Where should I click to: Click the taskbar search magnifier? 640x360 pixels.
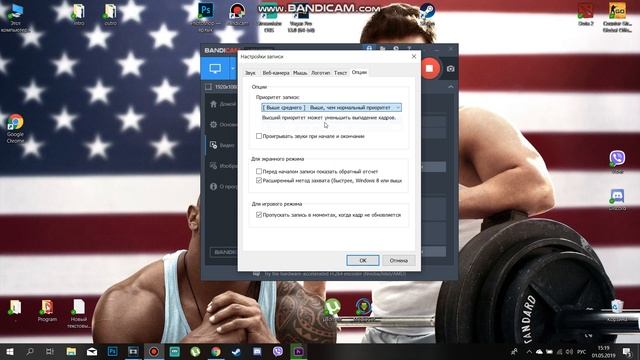click(30, 351)
